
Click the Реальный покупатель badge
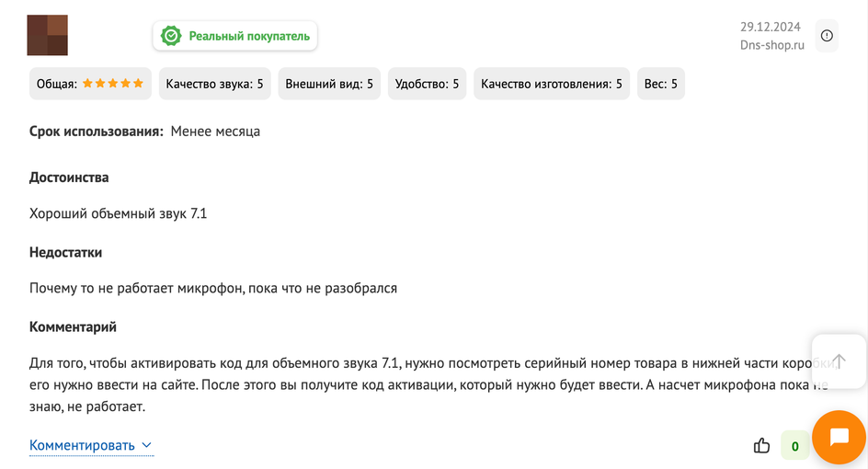click(234, 36)
